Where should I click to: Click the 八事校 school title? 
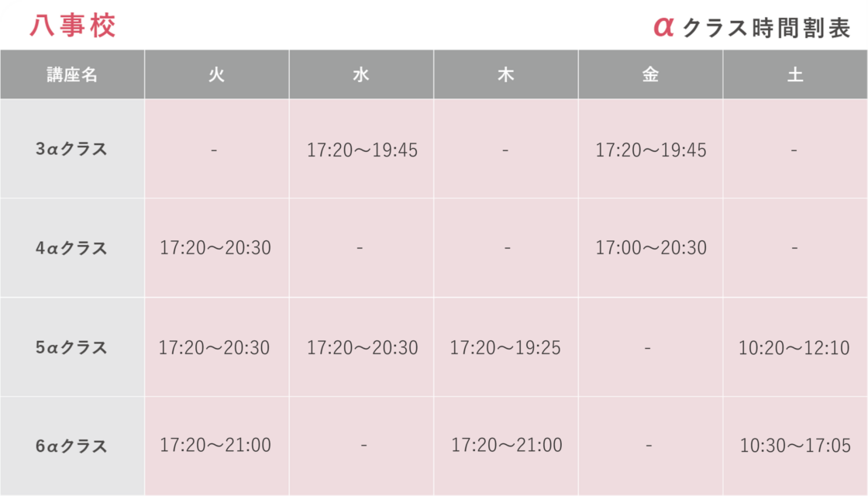click(x=73, y=26)
